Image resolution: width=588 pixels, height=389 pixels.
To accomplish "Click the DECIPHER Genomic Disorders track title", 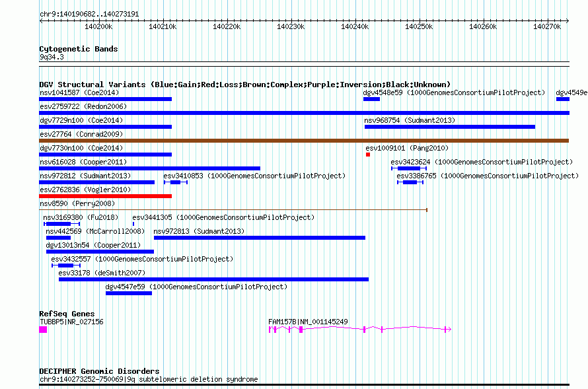I will (x=99, y=371).
